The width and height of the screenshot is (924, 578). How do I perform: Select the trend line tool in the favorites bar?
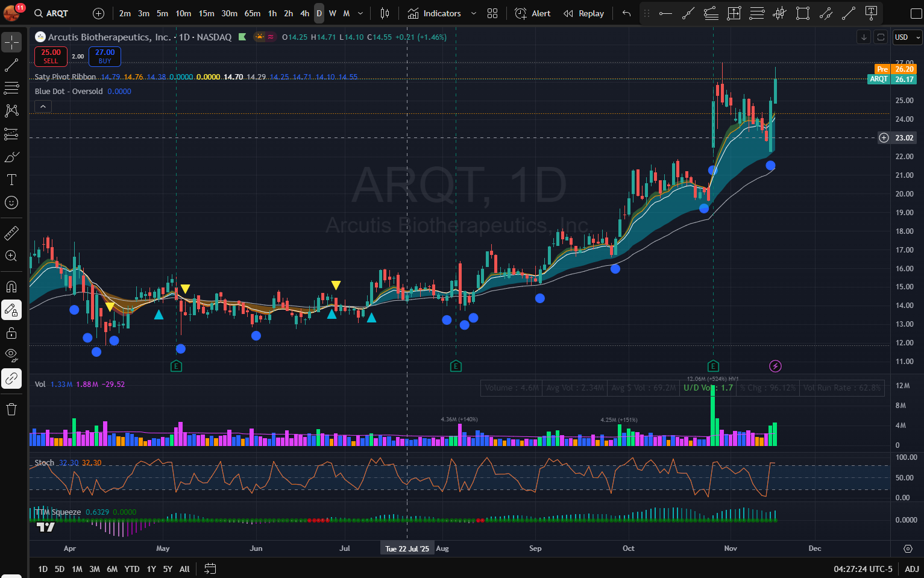click(x=688, y=13)
